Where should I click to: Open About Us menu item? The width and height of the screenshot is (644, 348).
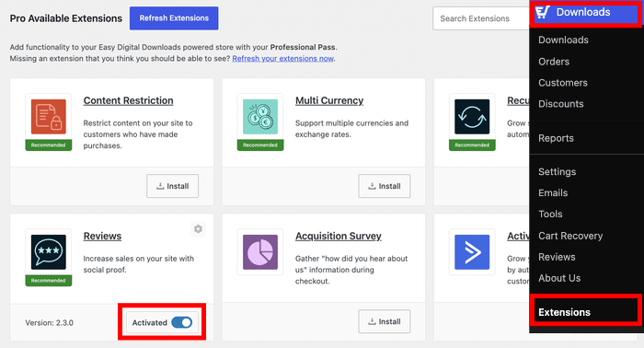point(559,278)
